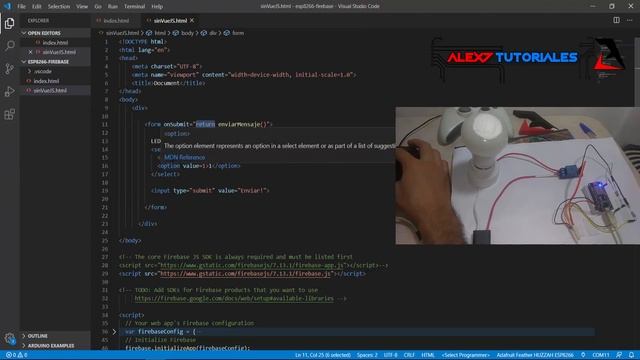The width and height of the screenshot is (640, 360).
Task: Open index.html in the Open Editors list
Action: [55, 42]
